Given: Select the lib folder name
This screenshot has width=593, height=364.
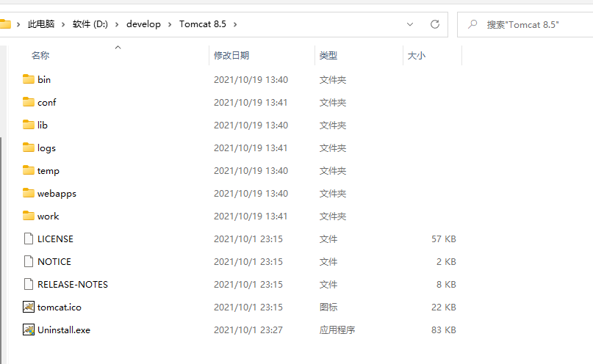Looking at the screenshot, I should (43, 125).
